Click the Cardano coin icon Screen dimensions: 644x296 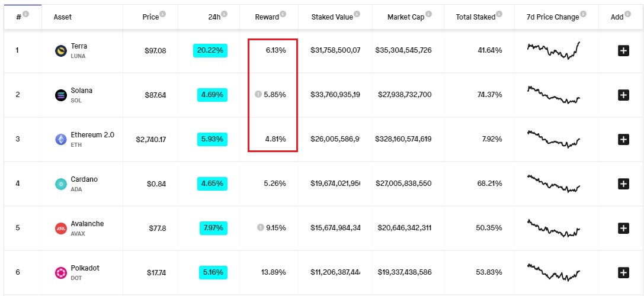(x=60, y=184)
